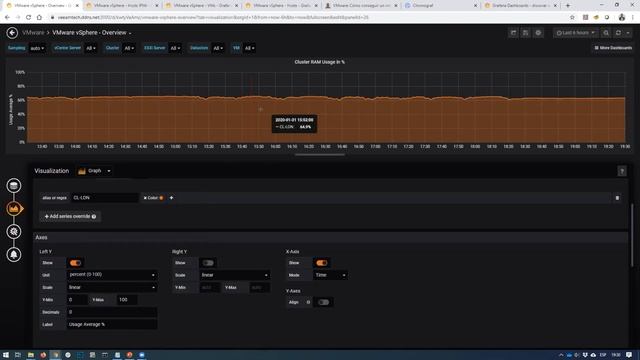Click the zoom out time range icon
Image resolution: width=640 pixels, height=360 pixels.
(606, 33)
